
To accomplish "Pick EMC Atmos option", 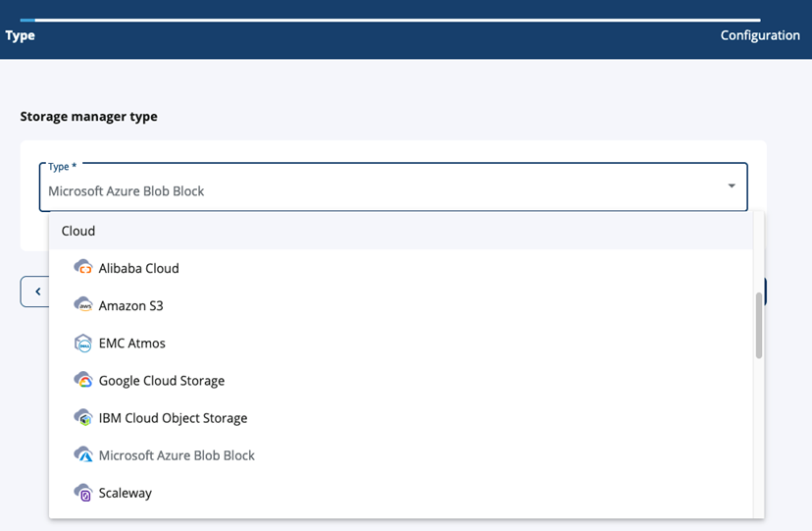I will 401,343.
